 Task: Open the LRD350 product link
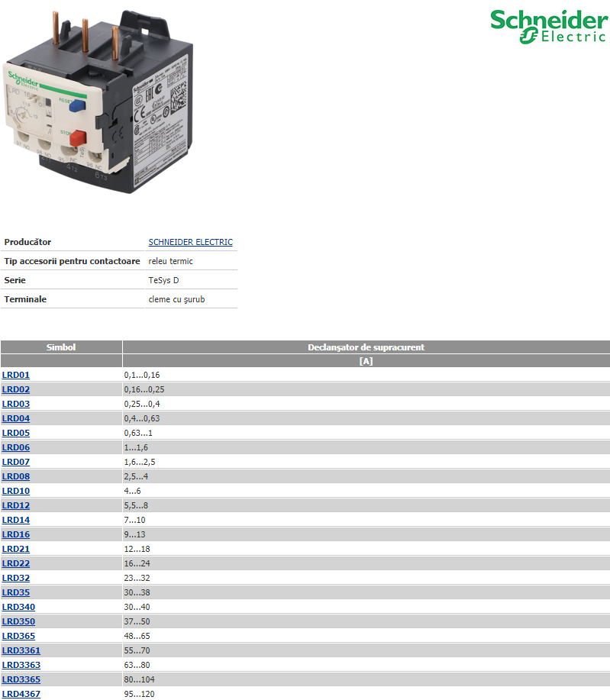pos(19,621)
